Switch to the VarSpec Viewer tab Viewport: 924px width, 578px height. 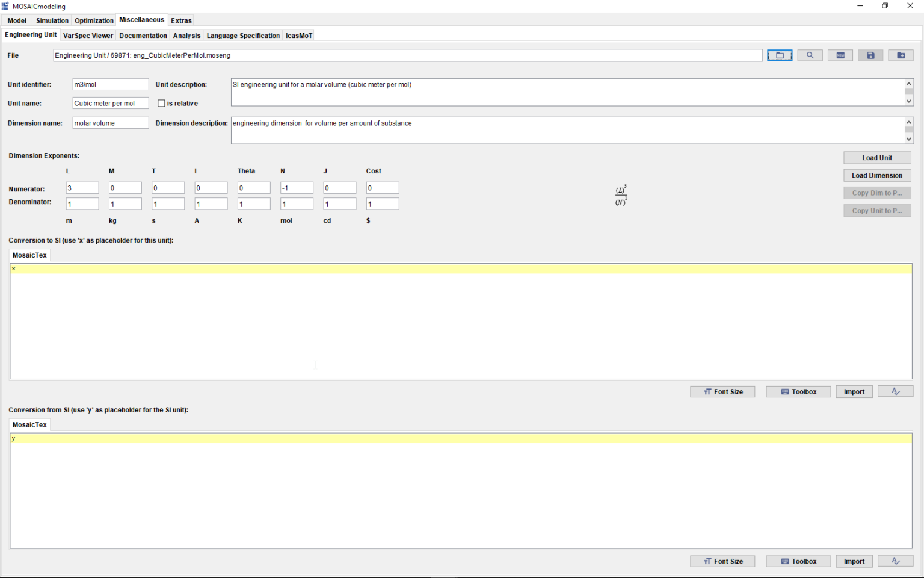tap(88, 36)
